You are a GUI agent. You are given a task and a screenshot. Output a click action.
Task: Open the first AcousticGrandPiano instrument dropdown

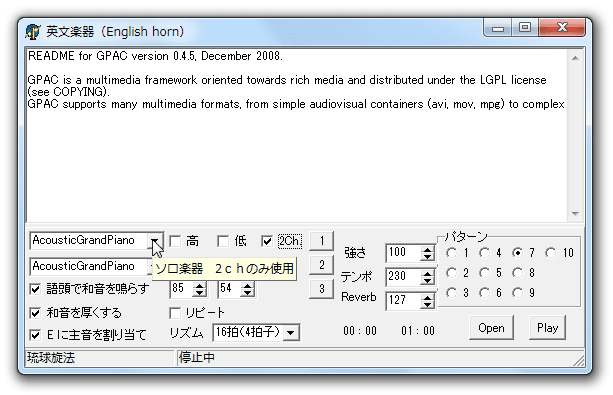point(155,241)
